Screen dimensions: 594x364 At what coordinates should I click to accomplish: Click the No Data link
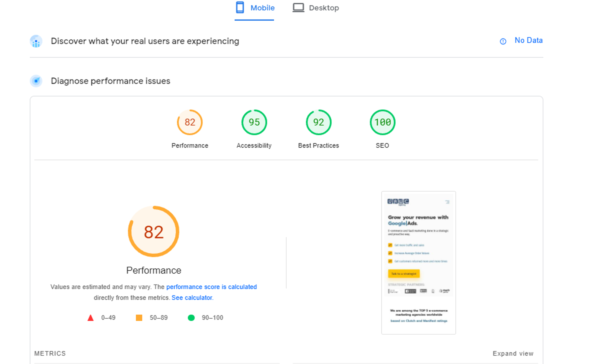[528, 41]
